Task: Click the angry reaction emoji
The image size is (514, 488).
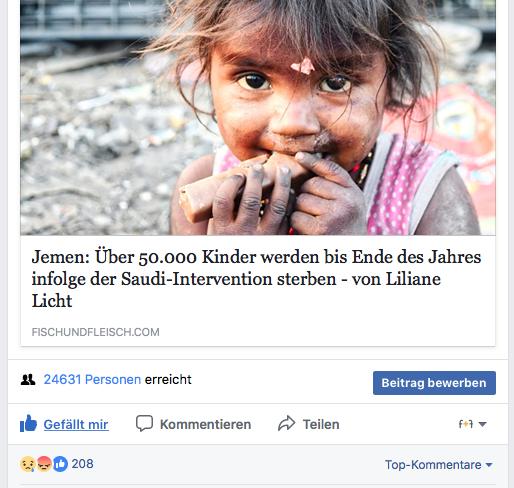Action: tap(44, 464)
